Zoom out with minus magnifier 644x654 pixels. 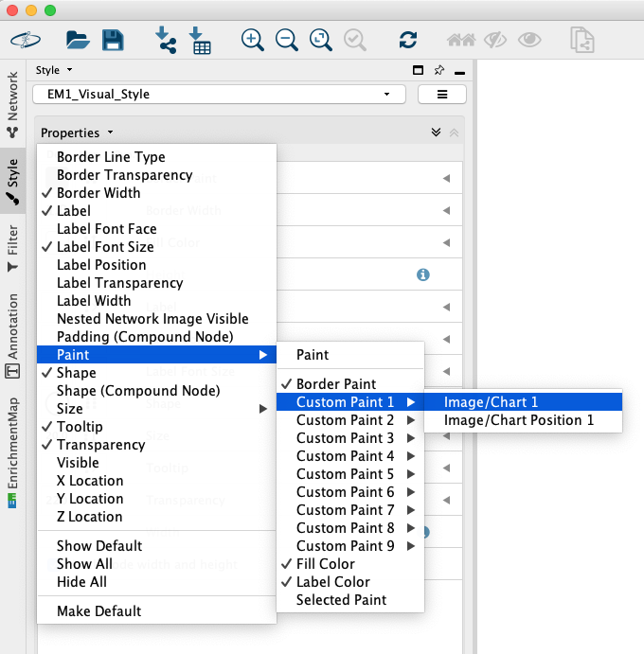286,40
